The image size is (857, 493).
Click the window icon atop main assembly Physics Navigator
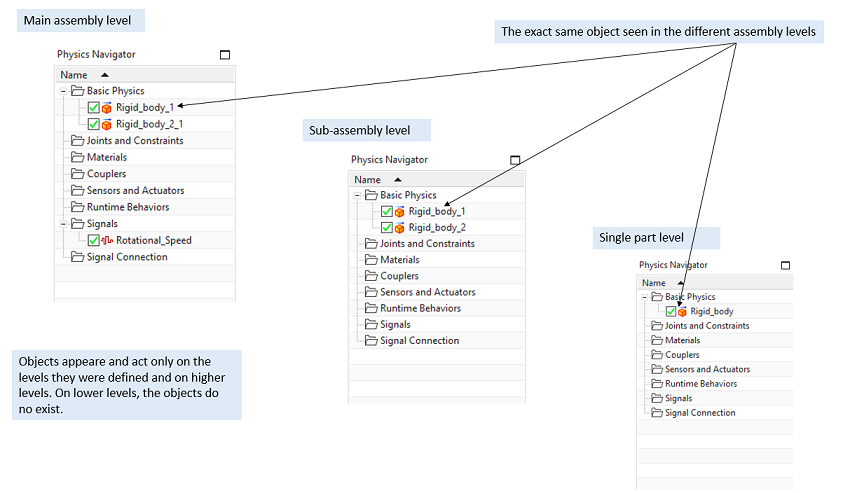[224, 55]
